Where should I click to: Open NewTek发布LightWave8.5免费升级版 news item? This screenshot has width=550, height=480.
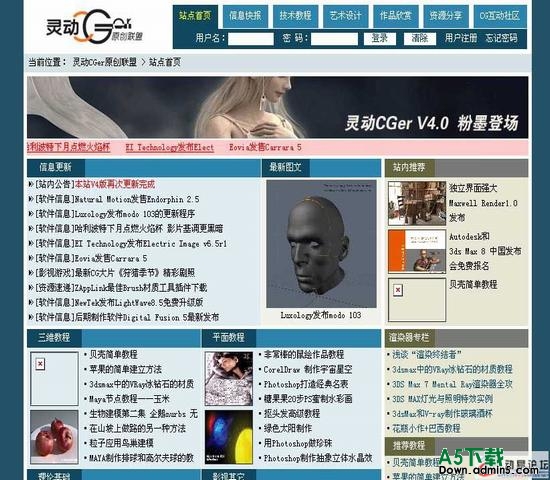(139, 303)
